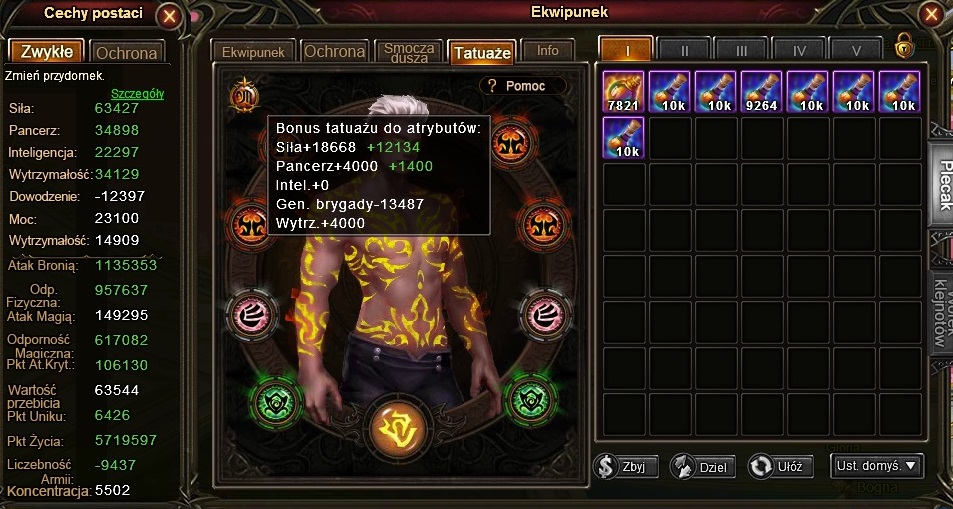Click the pink swirl tattoo slot on the left
Image resolution: width=953 pixels, height=509 pixels.
tap(252, 314)
